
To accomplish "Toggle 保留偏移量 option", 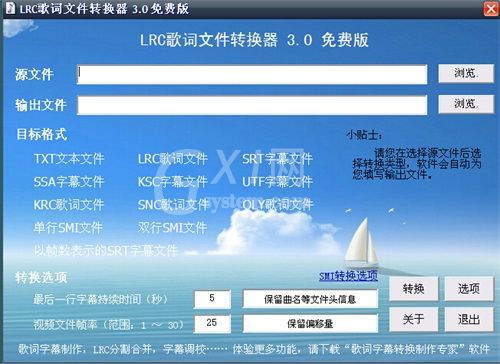I will pyautogui.click(x=310, y=323).
